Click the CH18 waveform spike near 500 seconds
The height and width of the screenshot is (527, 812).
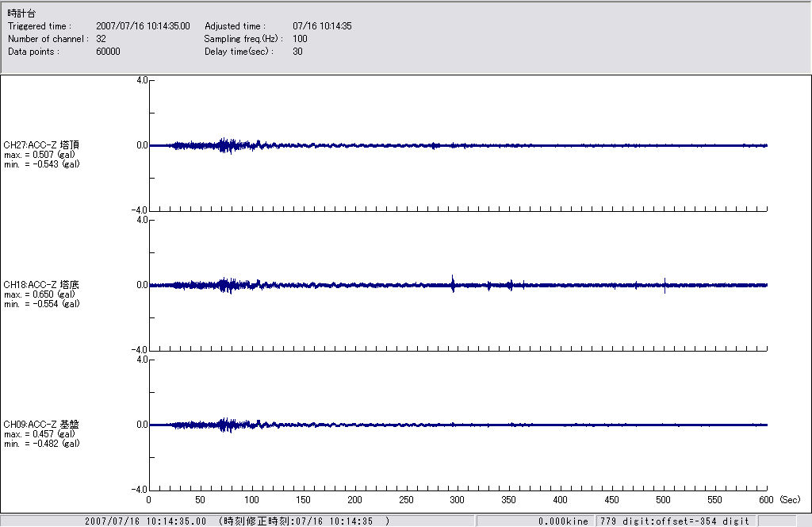point(665,285)
